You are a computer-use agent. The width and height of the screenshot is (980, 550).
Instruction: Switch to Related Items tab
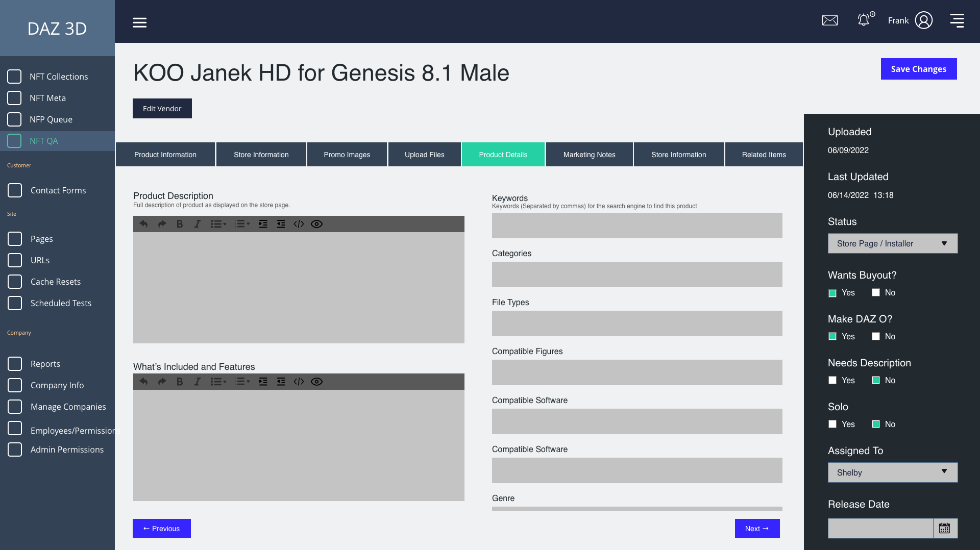[x=764, y=155]
